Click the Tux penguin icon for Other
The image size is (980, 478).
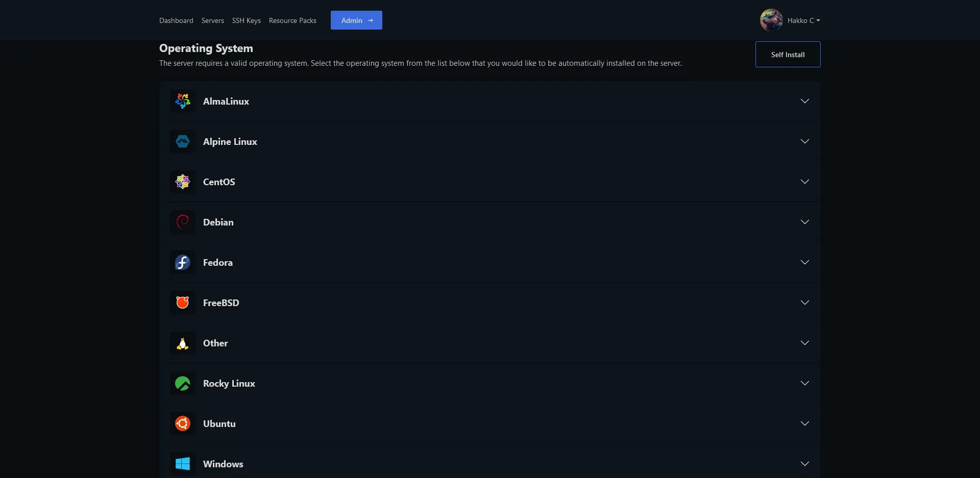pyautogui.click(x=183, y=343)
